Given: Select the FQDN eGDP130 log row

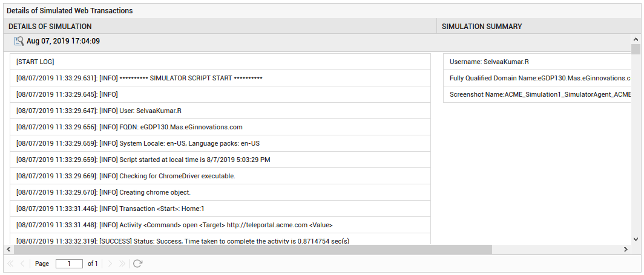Looking at the screenshot, I should [x=220, y=127].
